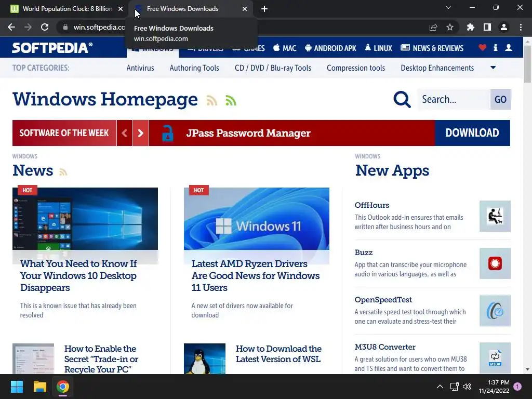Open File Explorer from the taskbar

(39, 387)
